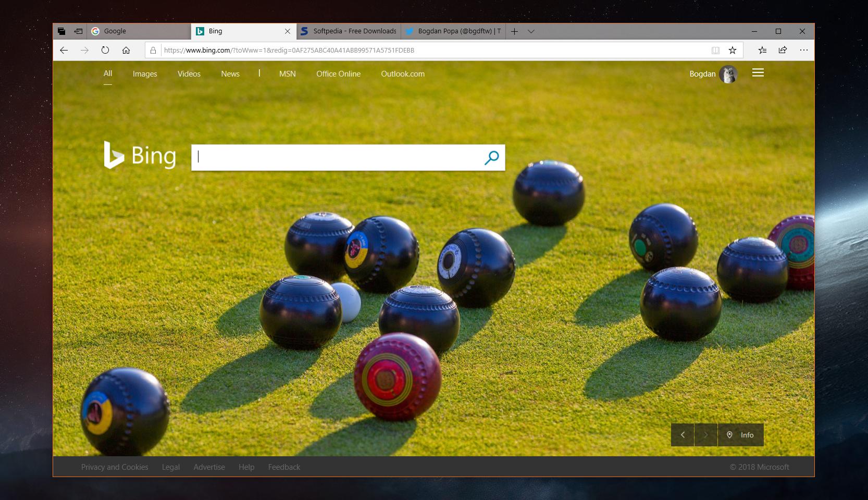The image size is (868, 500).
Task: Open Privacy and Cookies link
Action: pyautogui.click(x=115, y=467)
